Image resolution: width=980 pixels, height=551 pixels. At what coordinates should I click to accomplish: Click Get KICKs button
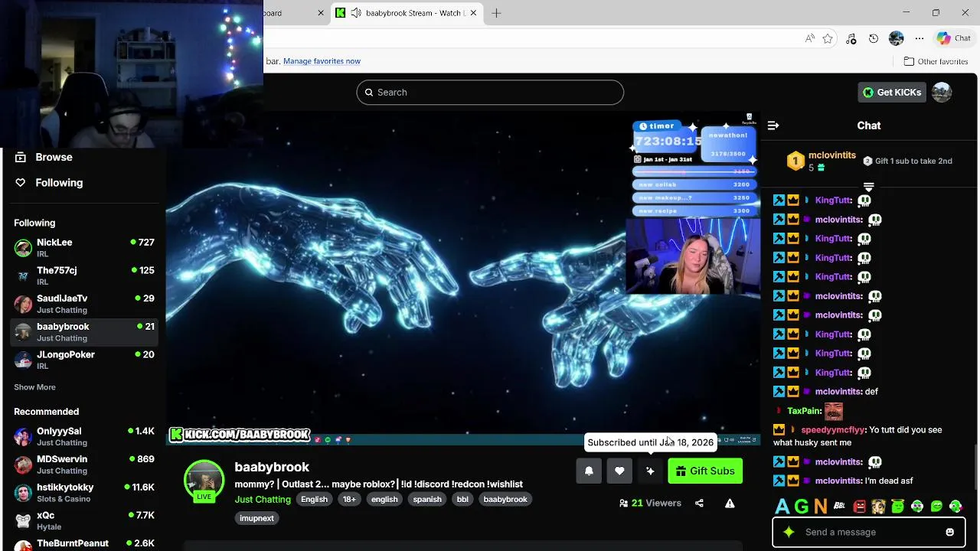(x=892, y=92)
